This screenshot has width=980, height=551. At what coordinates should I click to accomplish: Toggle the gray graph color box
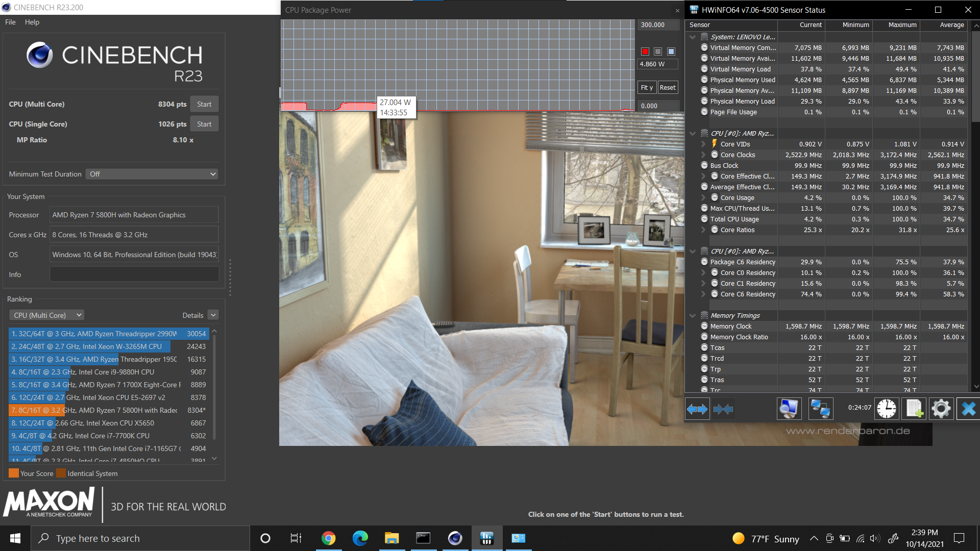pos(658,52)
